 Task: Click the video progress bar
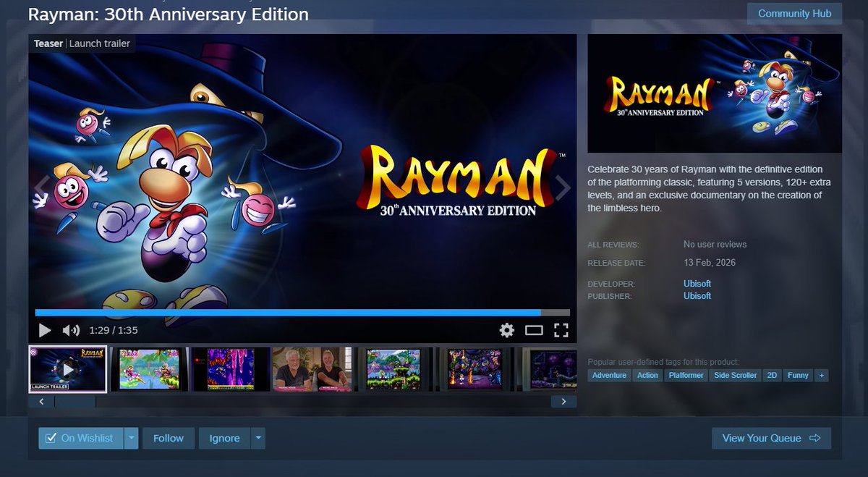[x=302, y=313]
